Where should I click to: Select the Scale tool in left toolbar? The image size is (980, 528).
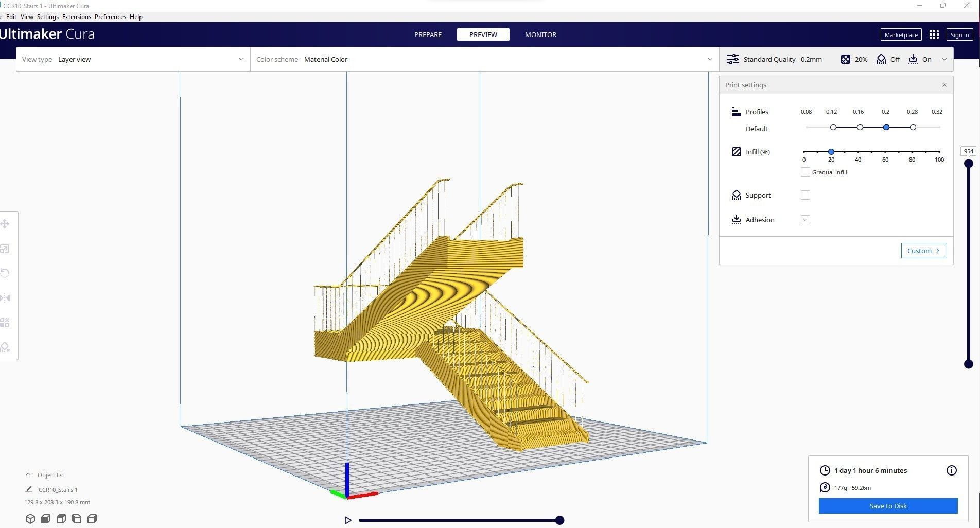pos(5,249)
